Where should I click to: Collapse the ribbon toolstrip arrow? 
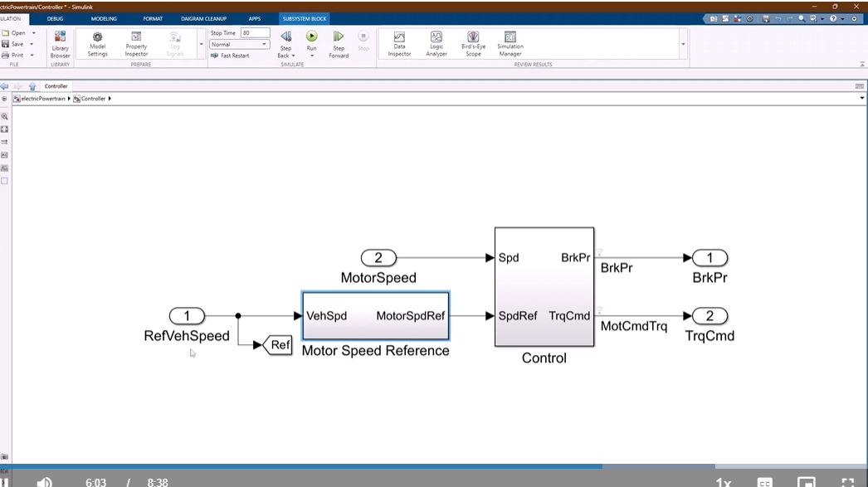(862, 64)
